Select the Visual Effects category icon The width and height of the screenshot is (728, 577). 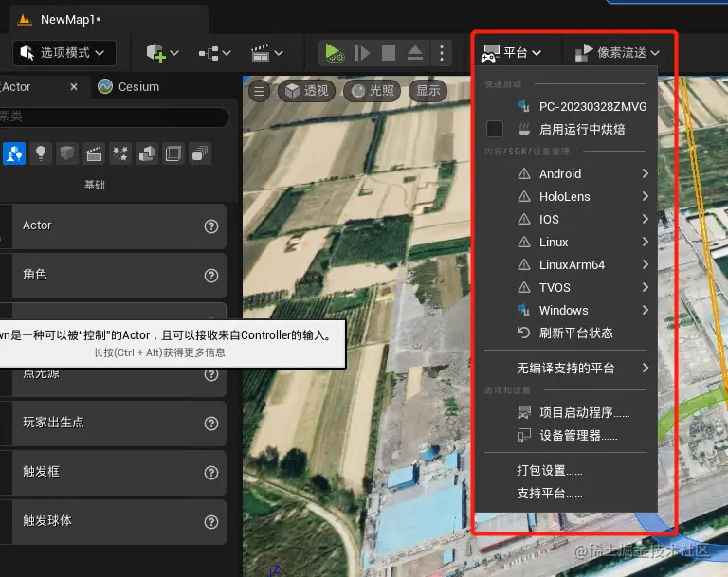pos(120,153)
